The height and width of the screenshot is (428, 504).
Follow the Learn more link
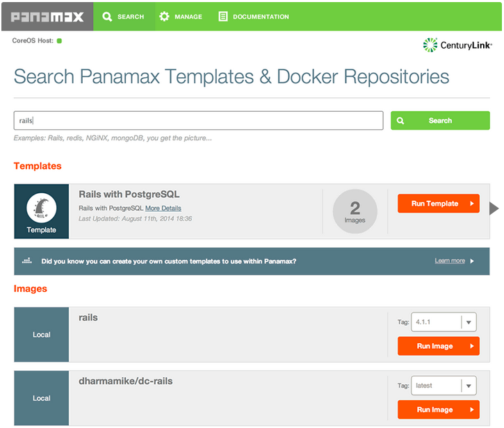tap(450, 261)
